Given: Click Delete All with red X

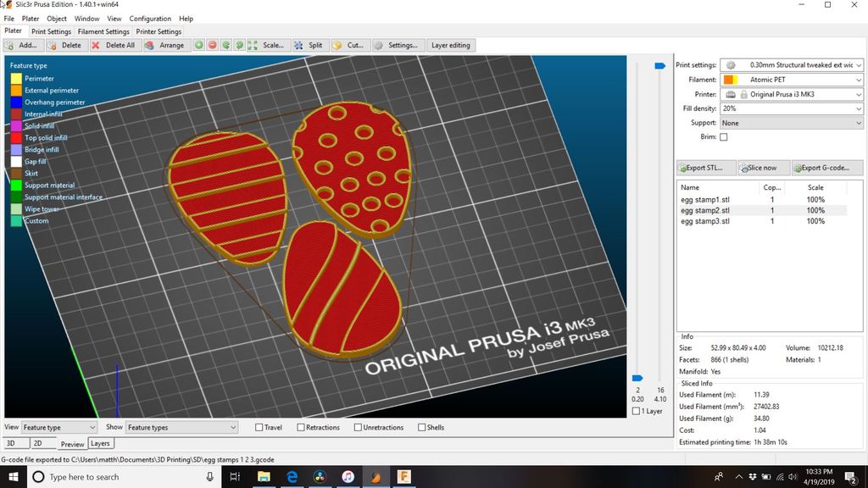Looking at the screenshot, I should (x=114, y=46).
